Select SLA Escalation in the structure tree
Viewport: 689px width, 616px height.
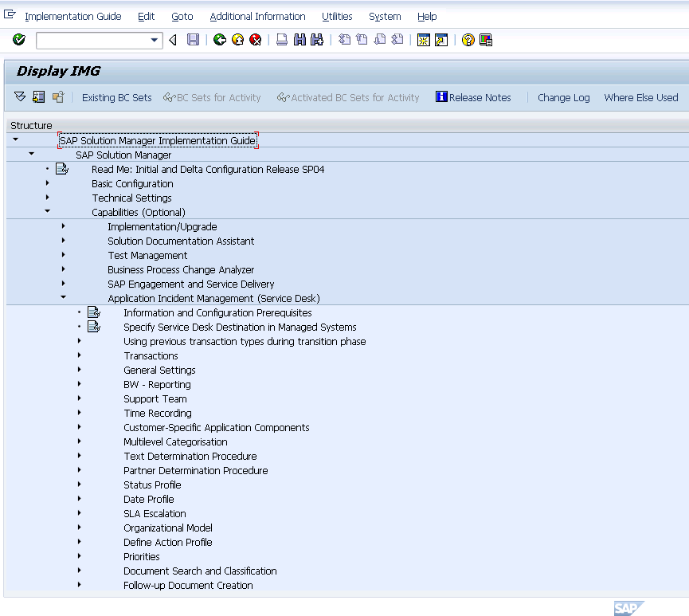155,513
